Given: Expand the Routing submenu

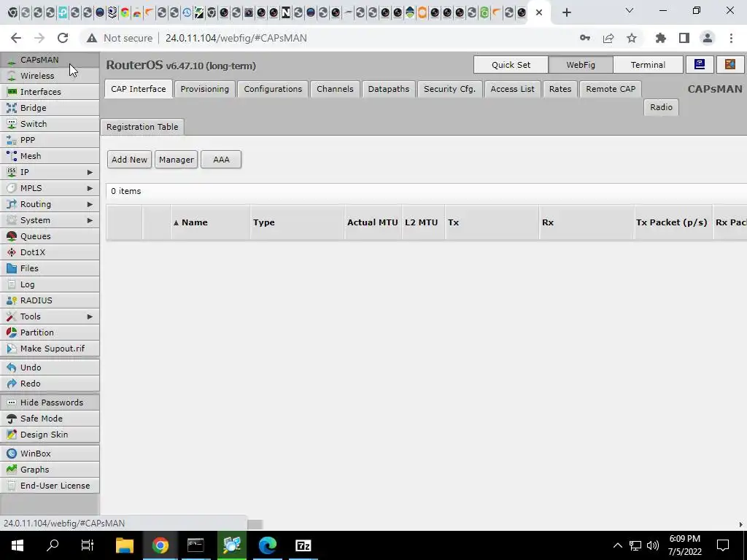Looking at the screenshot, I should (50, 204).
